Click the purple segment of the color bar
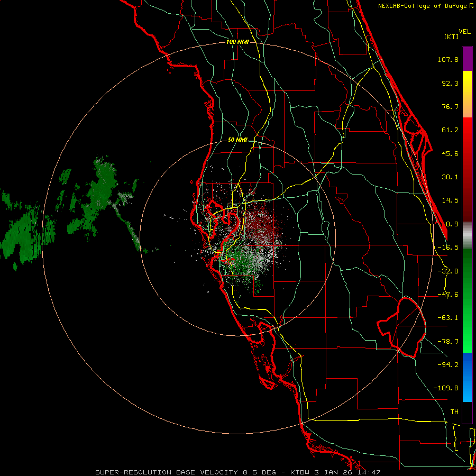This screenshot has height=476, width=476. point(467,59)
